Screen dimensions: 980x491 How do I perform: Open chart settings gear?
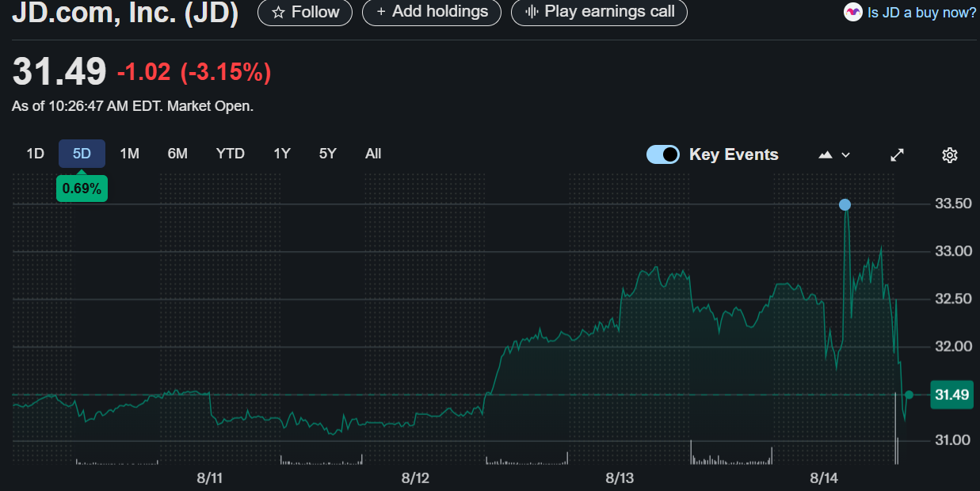(x=950, y=154)
